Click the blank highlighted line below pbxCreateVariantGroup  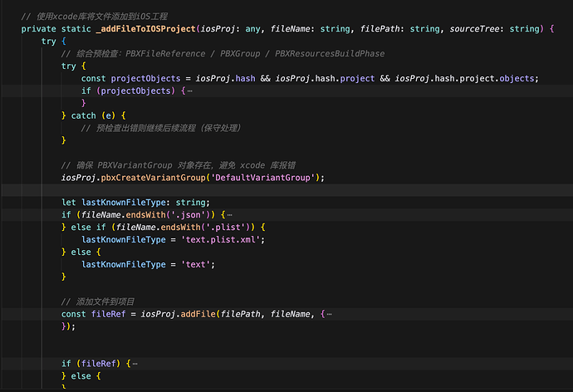286,190
